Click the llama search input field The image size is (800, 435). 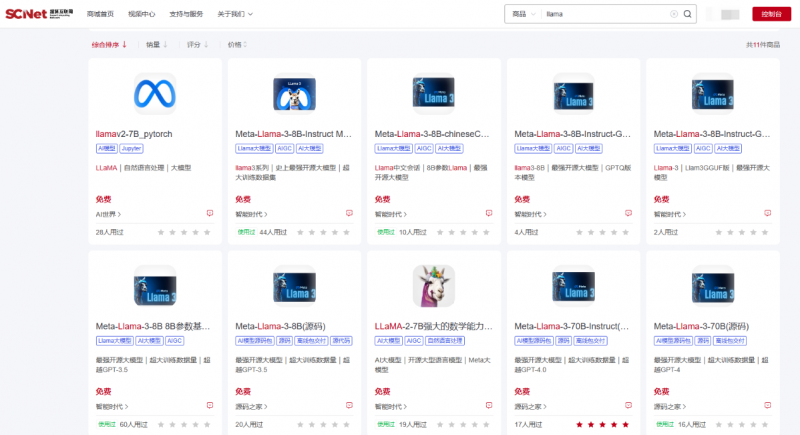point(605,14)
